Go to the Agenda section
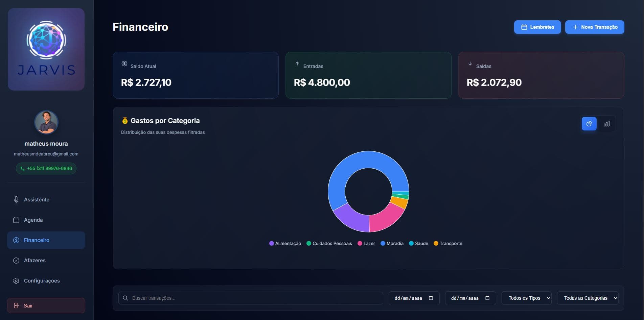The width and height of the screenshot is (644, 320). (33, 220)
